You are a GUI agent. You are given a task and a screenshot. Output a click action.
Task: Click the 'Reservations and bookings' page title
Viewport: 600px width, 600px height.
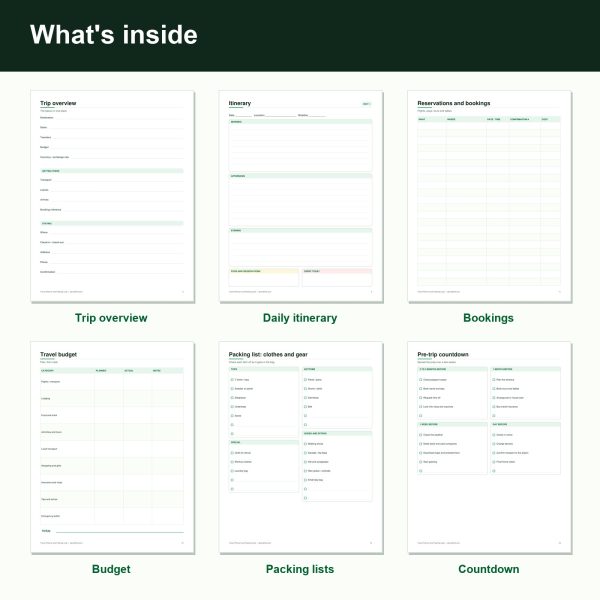click(453, 103)
